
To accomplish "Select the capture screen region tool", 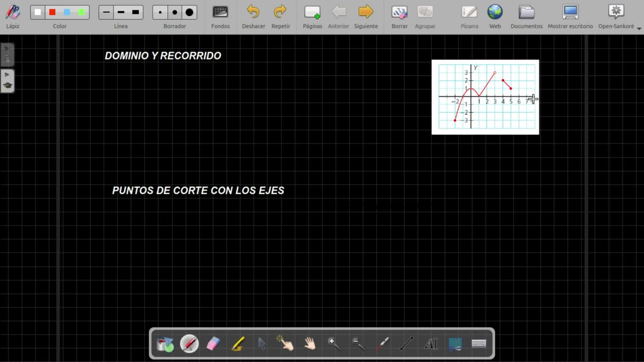I will 455,344.
